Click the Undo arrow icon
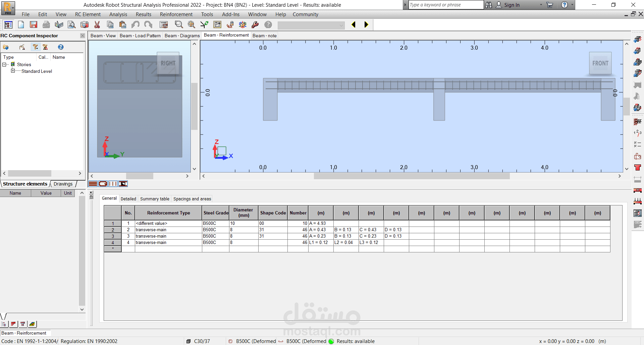This screenshot has height=345, width=644. 136,24
